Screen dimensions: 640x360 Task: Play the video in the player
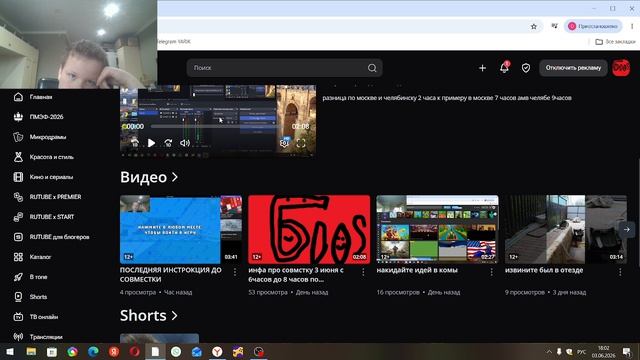151,143
